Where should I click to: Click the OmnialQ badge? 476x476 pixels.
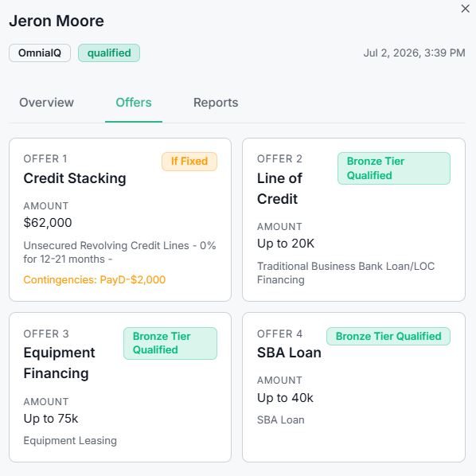pyautogui.click(x=40, y=53)
